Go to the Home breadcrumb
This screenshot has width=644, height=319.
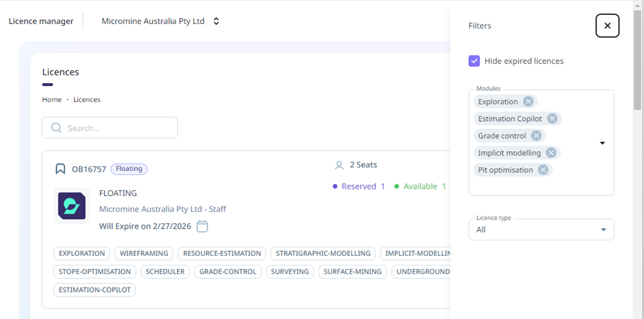(x=52, y=100)
